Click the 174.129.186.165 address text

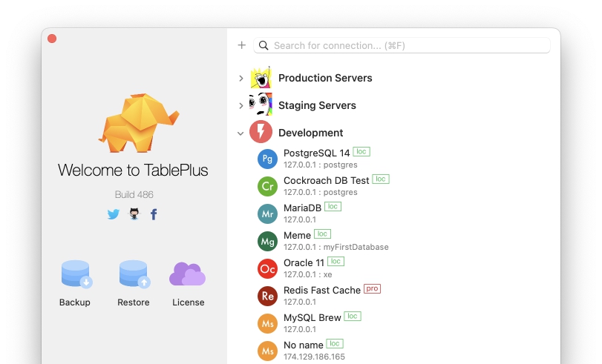(314, 357)
